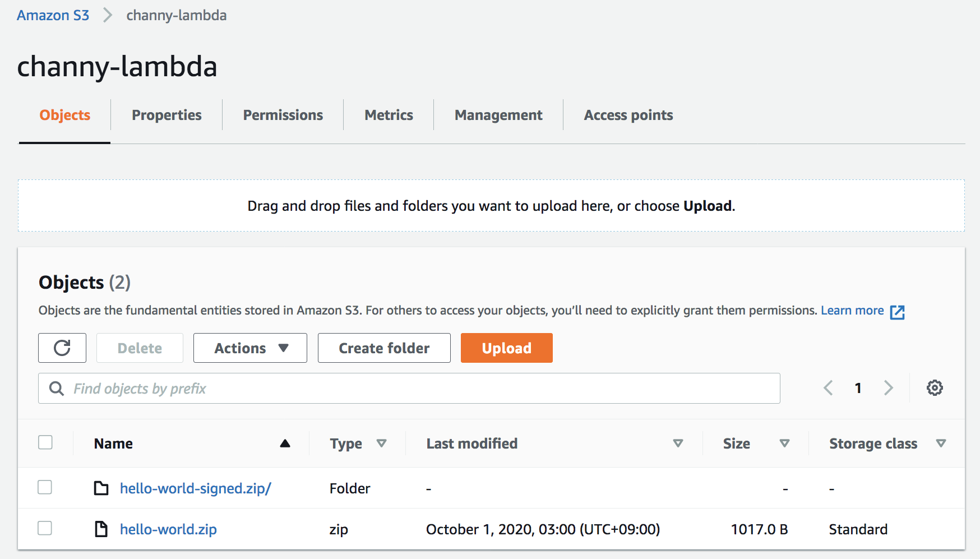Switch to the Objects tab
The width and height of the screenshot is (980, 559).
65,115
